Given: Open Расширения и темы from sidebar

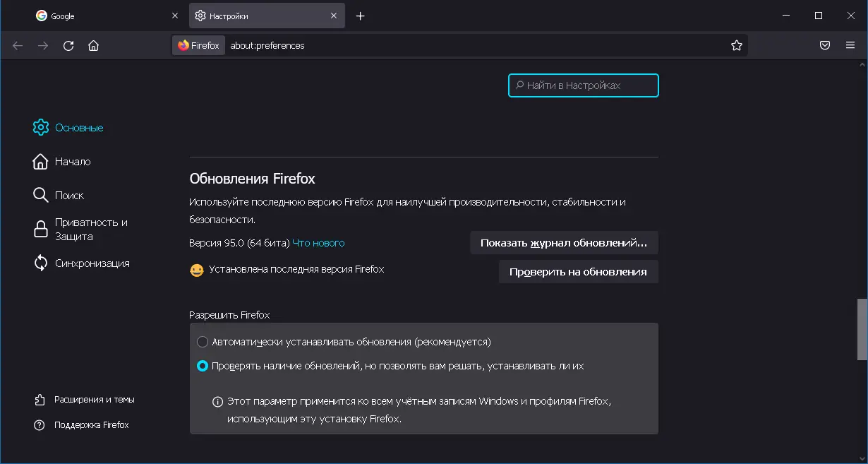Looking at the screenshot, I should coord(94,400).
